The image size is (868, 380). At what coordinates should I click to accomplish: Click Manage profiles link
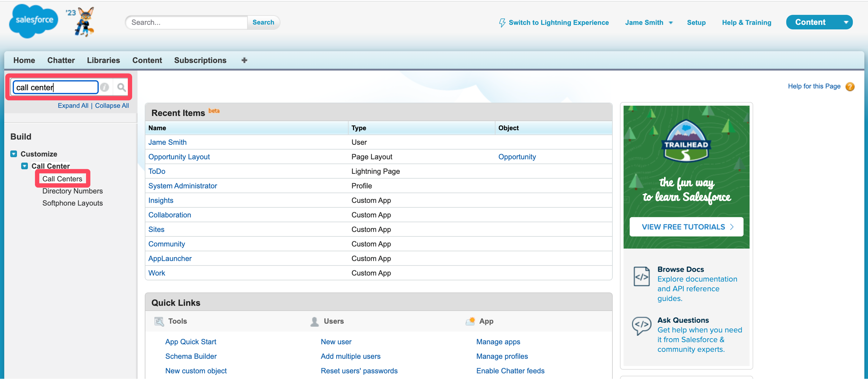[502, 356]
